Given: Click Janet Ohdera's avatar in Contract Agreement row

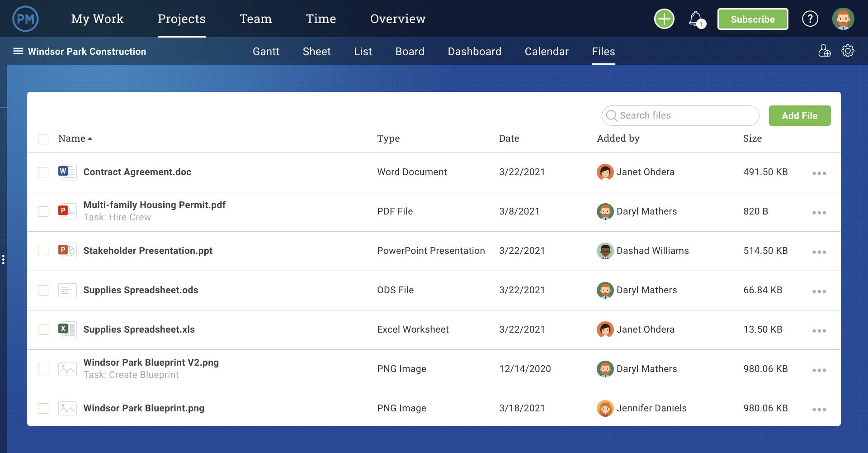Looking at the screenshot, I should pos(605,172).
